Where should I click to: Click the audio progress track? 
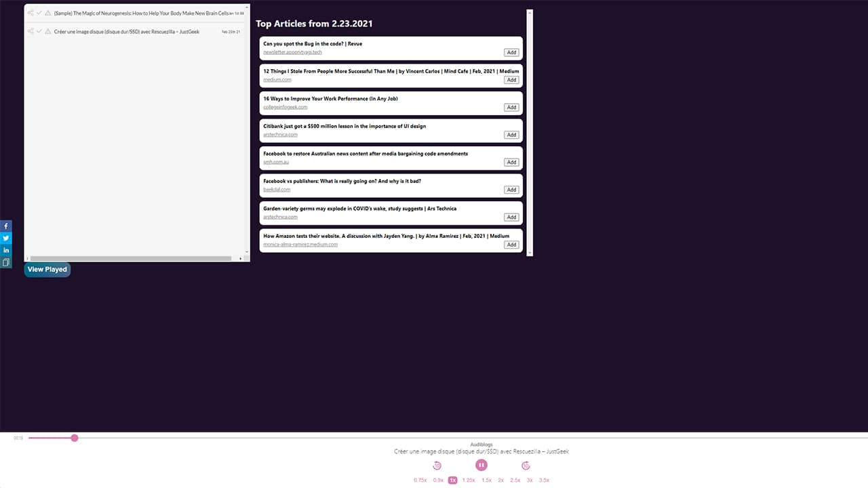(448, 438)
